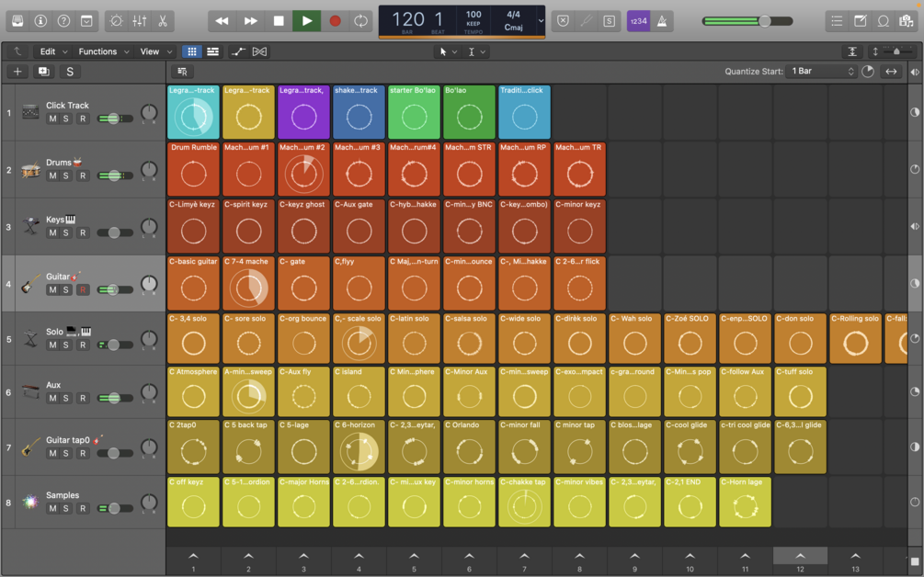Image resolution: width=924 pixels, height=577 pixels.
Task: Open the Library icon in the toolbar
Action: pos(17,21)
